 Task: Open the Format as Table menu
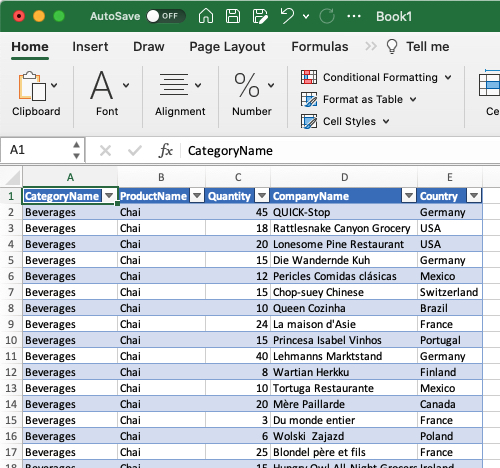(370, 99)
